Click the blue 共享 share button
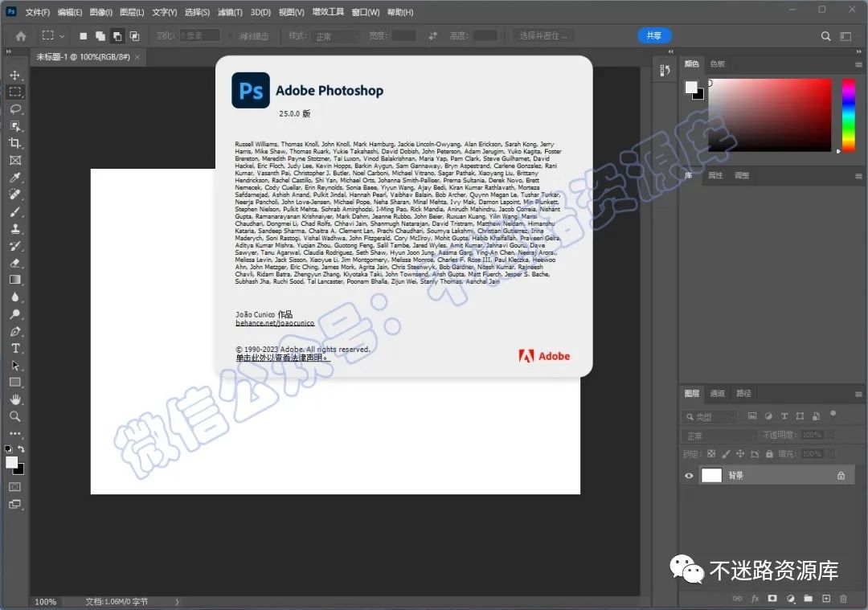Image resolution: width=868 pixels, height=610 pixels. tap(654, 36)
